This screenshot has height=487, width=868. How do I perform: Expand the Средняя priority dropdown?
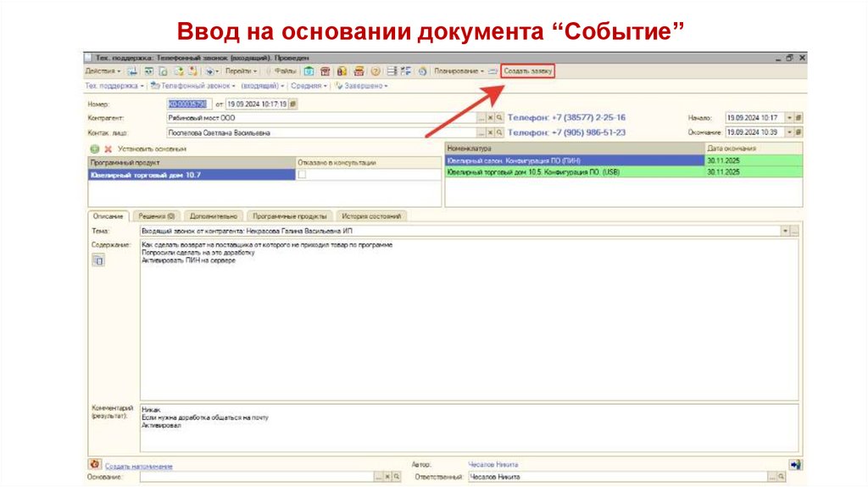[309, 86]
